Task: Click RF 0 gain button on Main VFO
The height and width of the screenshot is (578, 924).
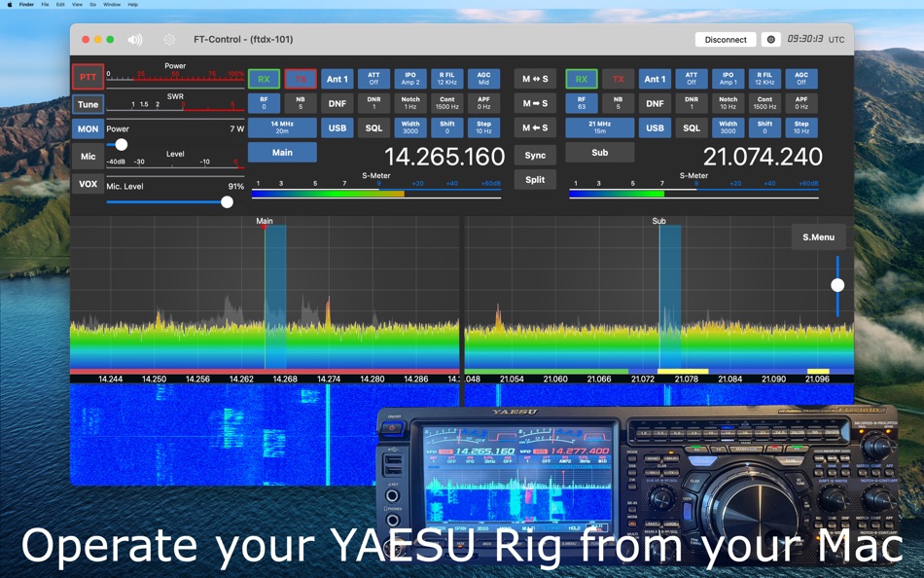Action: (264, 103)
